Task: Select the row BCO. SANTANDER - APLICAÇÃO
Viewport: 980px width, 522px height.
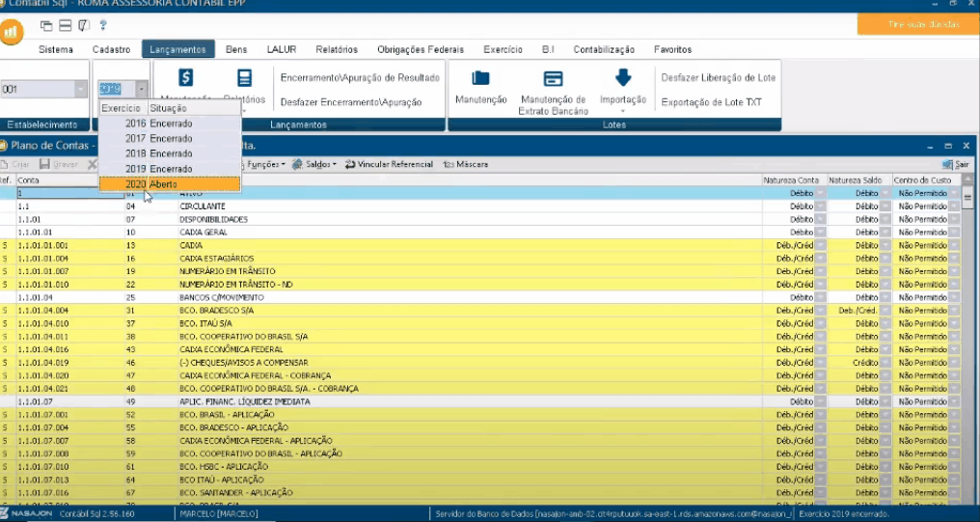Action: (x=480, y=493)
